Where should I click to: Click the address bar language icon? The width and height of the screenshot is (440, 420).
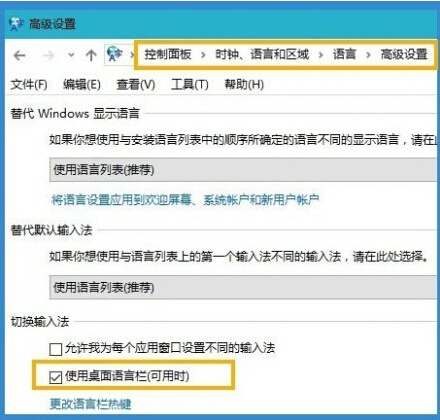[115, 54]
